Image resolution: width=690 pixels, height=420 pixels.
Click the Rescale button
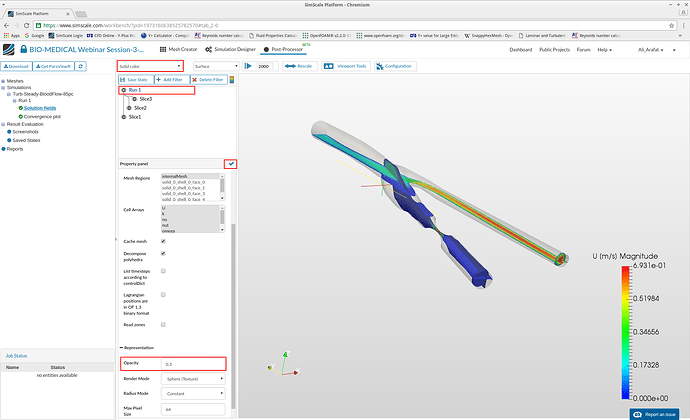click(299, 66)
